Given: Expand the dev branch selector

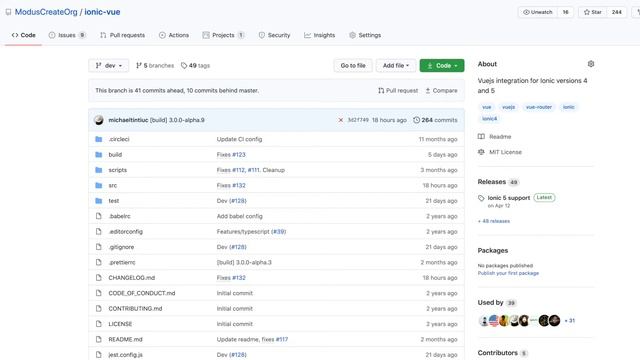Looking at the screenshot, I should pos(109,65).
